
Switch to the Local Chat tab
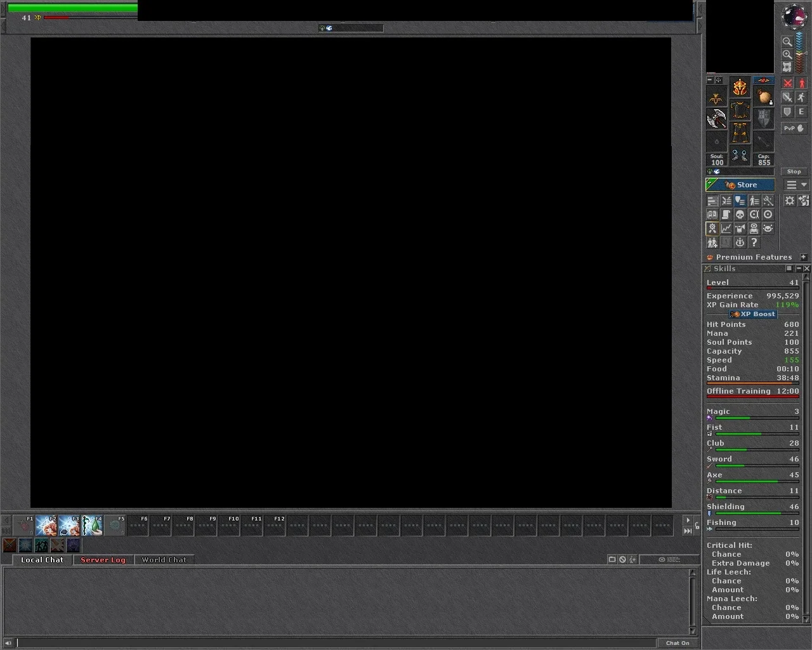(x=42, y=560)
